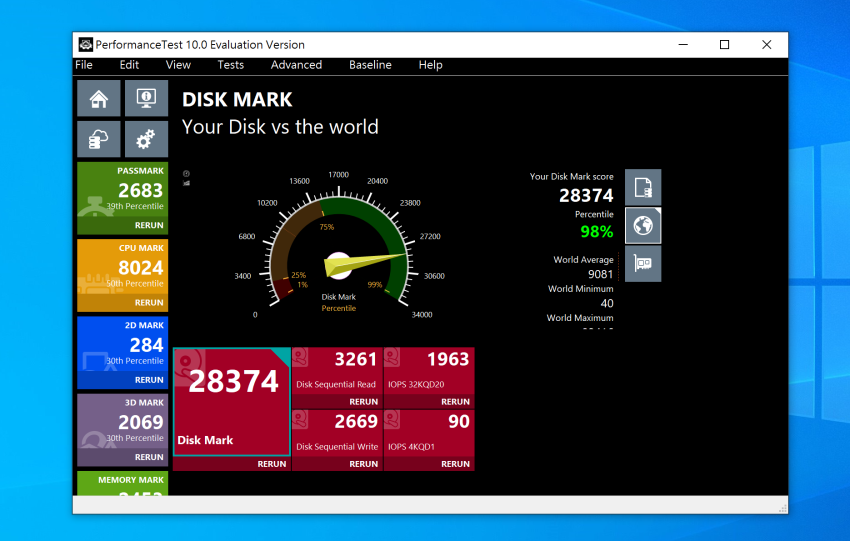Image resolution: width=850 pixels, height=541 pixels.
Task: Click disk icon on Sequential Write tile
Action: tap(300, 419)
